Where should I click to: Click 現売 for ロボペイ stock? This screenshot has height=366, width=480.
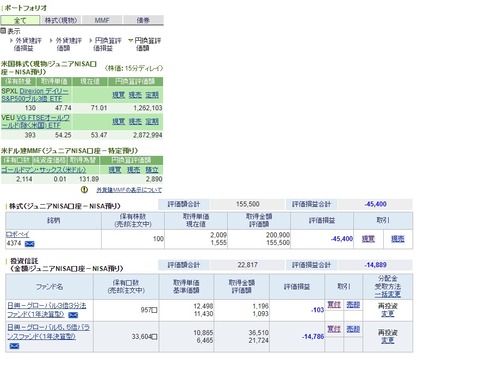[398, 239]
